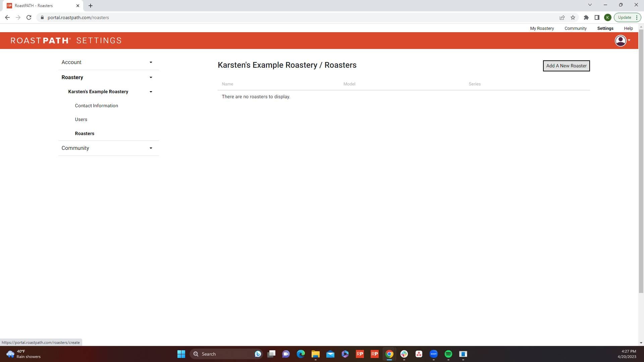The width and height of the screenshot is (644, 362).
Task: Open Slack from the taskbar
Action: (x=404, y=354)
